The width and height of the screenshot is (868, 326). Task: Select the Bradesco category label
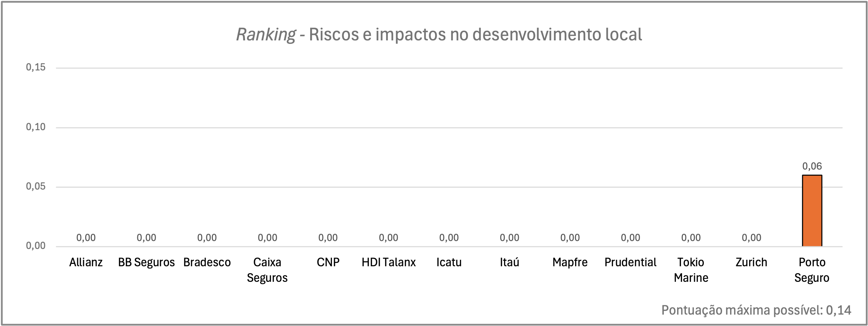pyautogui.click(x=207, y=262)
